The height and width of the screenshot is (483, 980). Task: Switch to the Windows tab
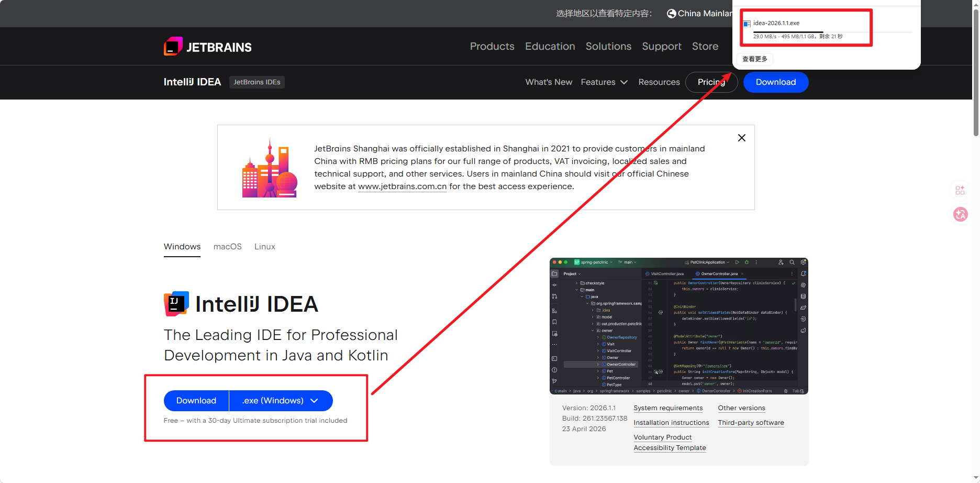tap(182, 247)
